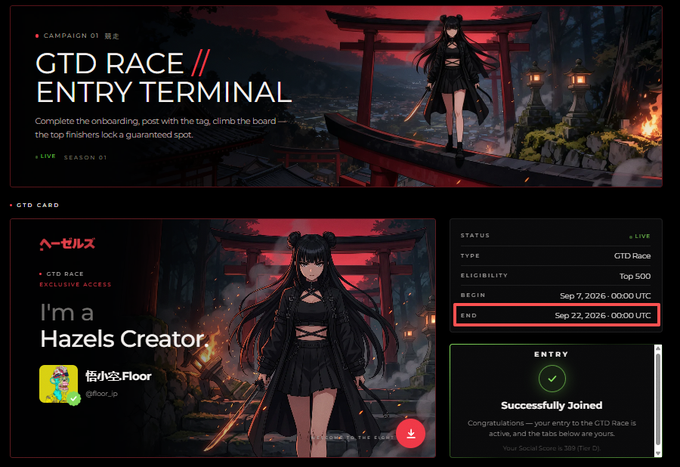Click the GTD RACE ENTRY TERMINAL heading
Viewport: 680px width, 467px height.
(x=163, y=78)
